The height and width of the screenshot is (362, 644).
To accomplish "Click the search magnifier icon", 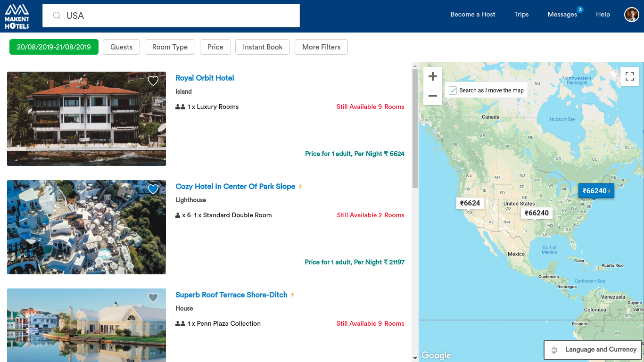I will pos(57,16).
